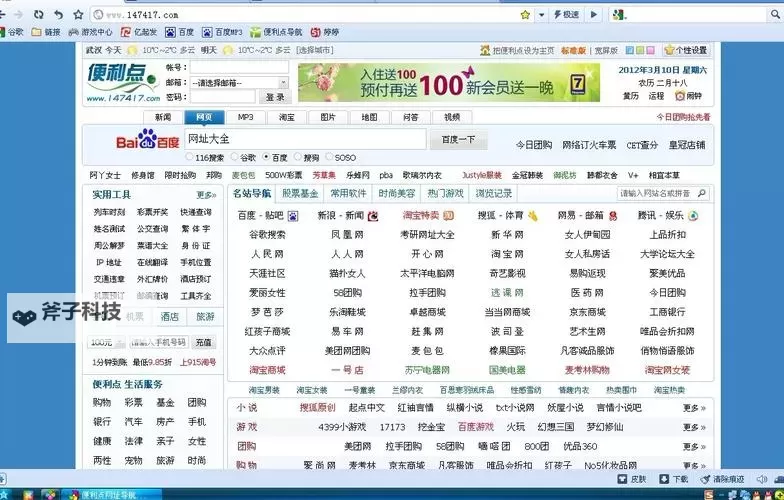Viewport: 784px width, 500px height.
Task: Open the 游戏中心 bookmark with gamepad icon
Action: tap(90, 32)
